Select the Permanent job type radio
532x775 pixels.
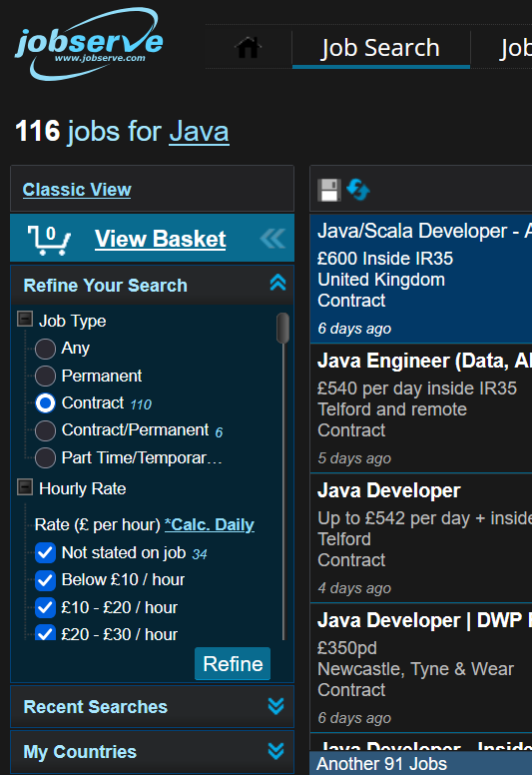click(x=46, y=376)
